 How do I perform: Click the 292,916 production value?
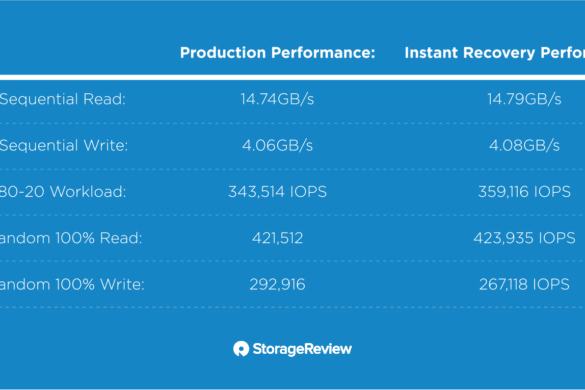(x=277, y=284)
